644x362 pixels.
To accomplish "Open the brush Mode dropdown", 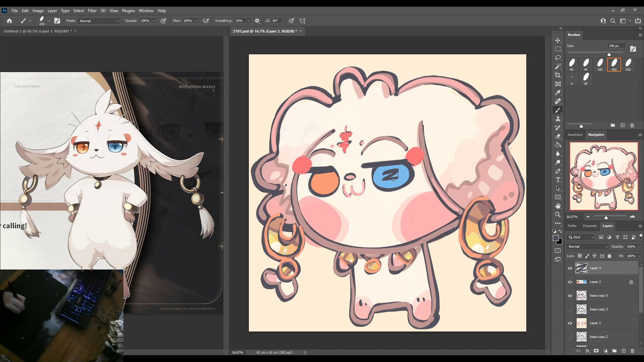I will pos(99,21).
